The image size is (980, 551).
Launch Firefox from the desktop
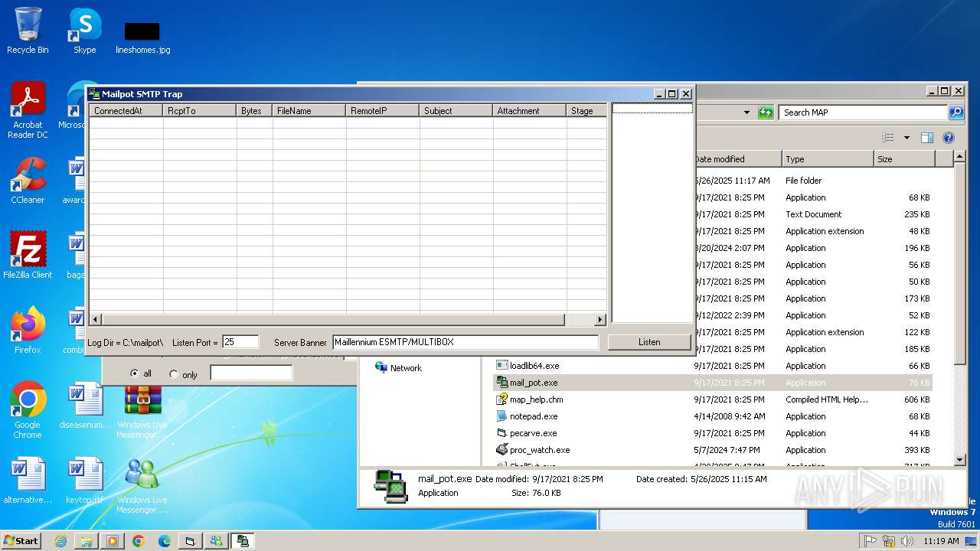[28, 330]
